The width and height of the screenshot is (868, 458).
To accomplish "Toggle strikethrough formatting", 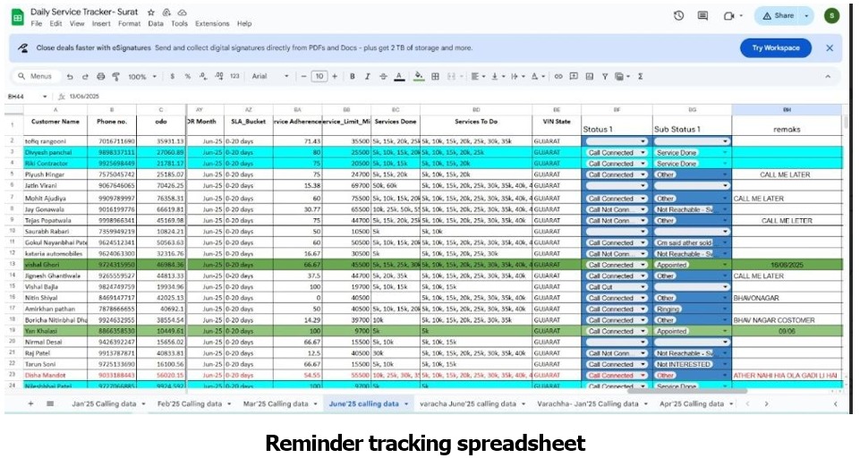I will 382,77.
